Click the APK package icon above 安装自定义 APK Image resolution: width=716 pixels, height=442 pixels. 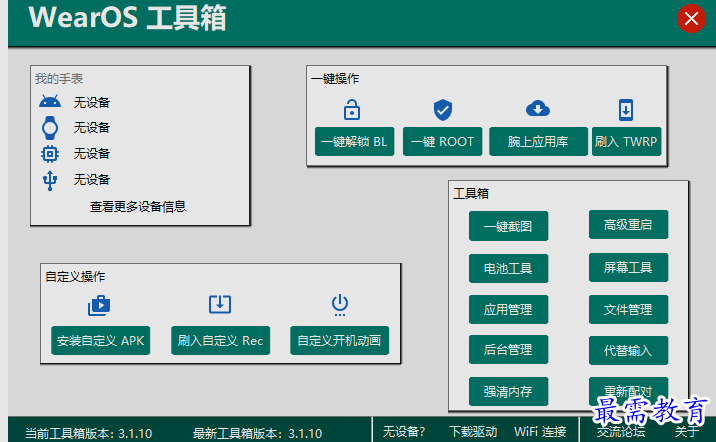(x=99, y=305)
